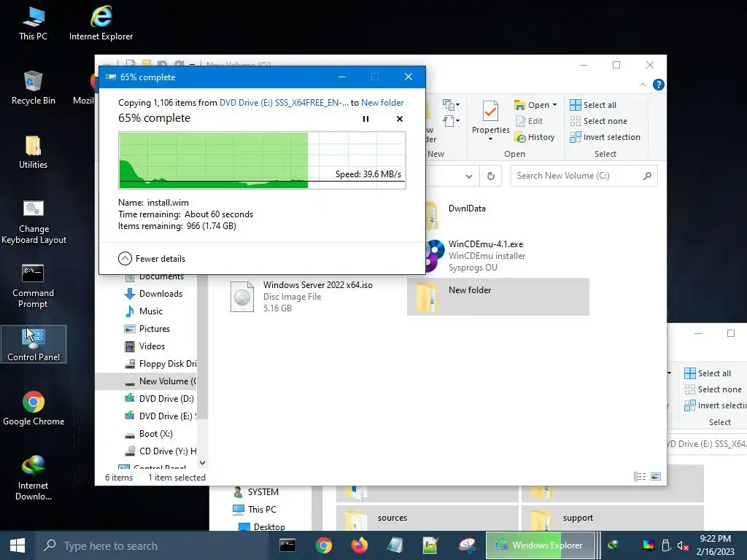The height and width of the screenshot is (560, 747).
Task: Select the sources folder in back window
Action: 427,518
